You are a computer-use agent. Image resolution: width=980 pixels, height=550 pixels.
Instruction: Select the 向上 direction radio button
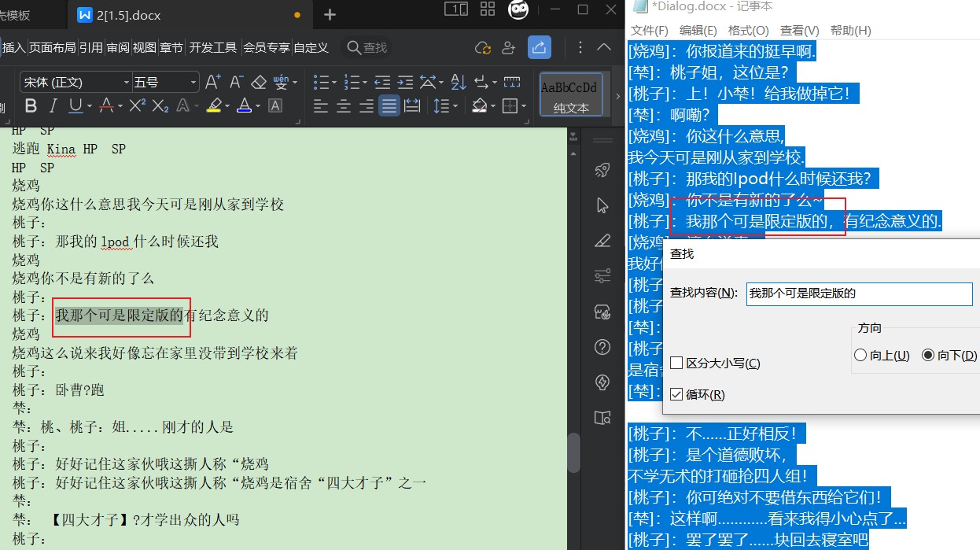point(860,356)
